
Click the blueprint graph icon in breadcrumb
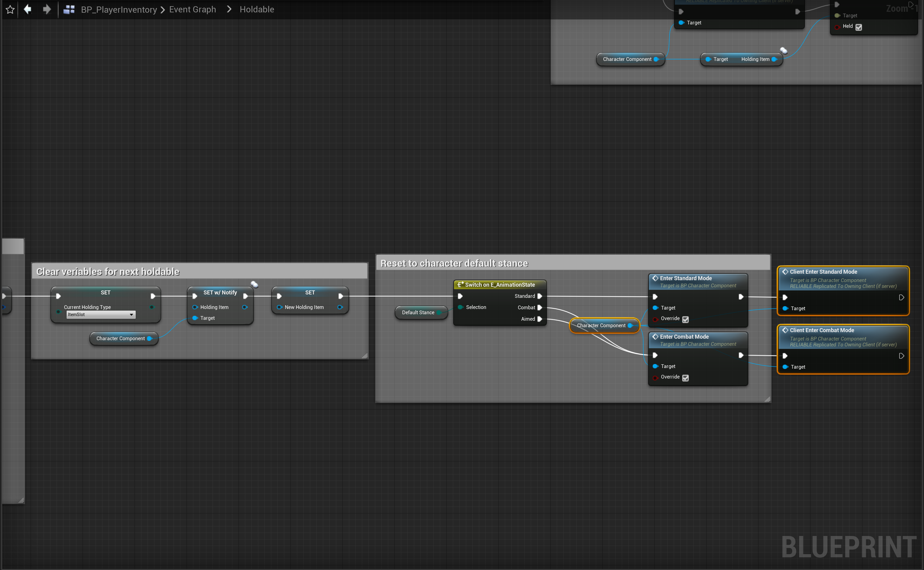point(69,9)
